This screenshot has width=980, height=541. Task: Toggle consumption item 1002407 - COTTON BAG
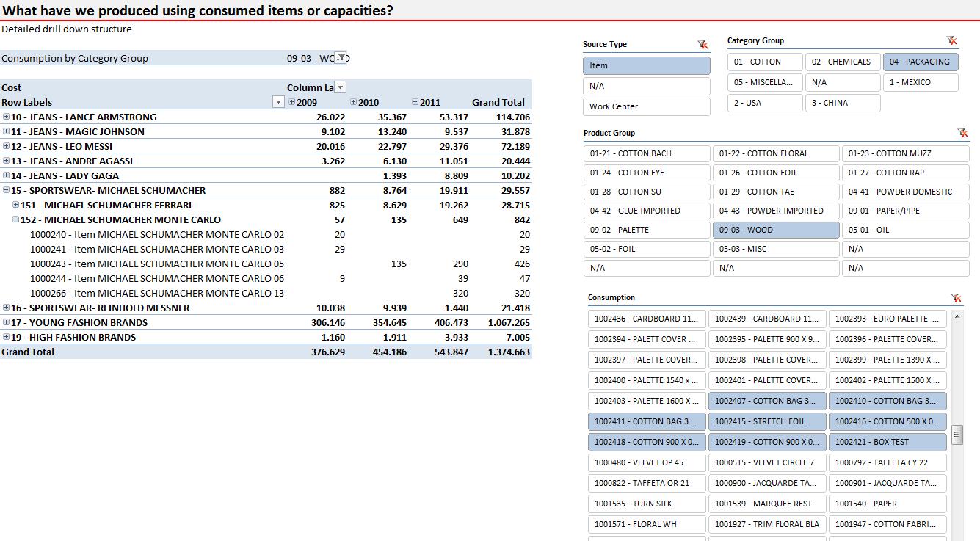767,401
